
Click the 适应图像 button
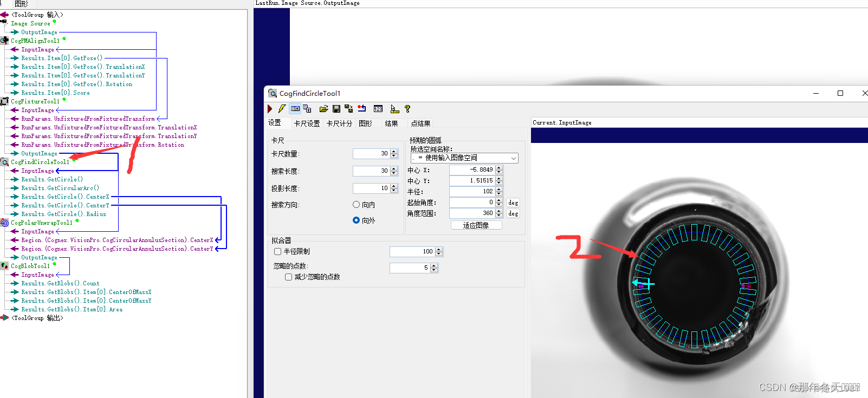pos(476,225)
